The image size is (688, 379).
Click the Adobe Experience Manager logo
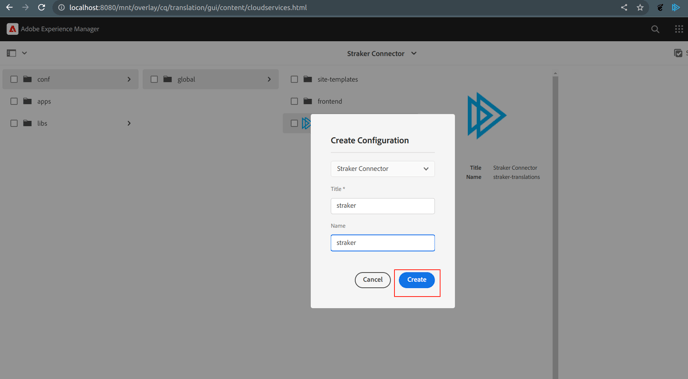[12, 29]
